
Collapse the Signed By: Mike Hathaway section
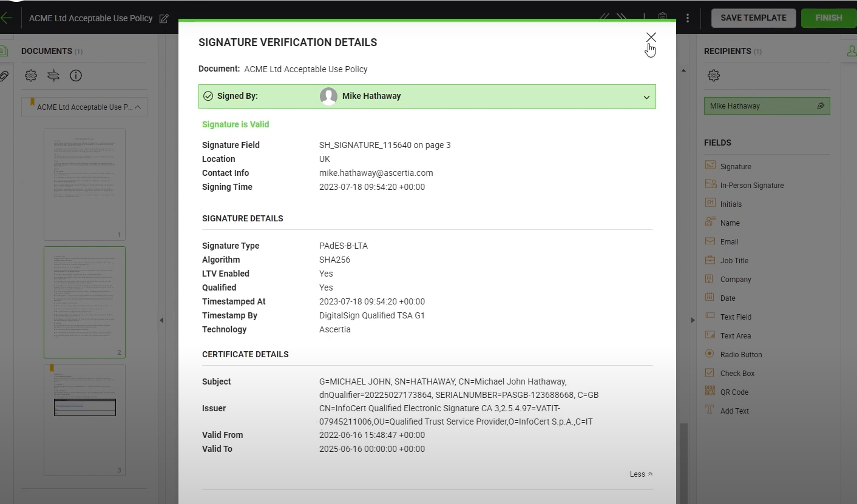(646, 96)
